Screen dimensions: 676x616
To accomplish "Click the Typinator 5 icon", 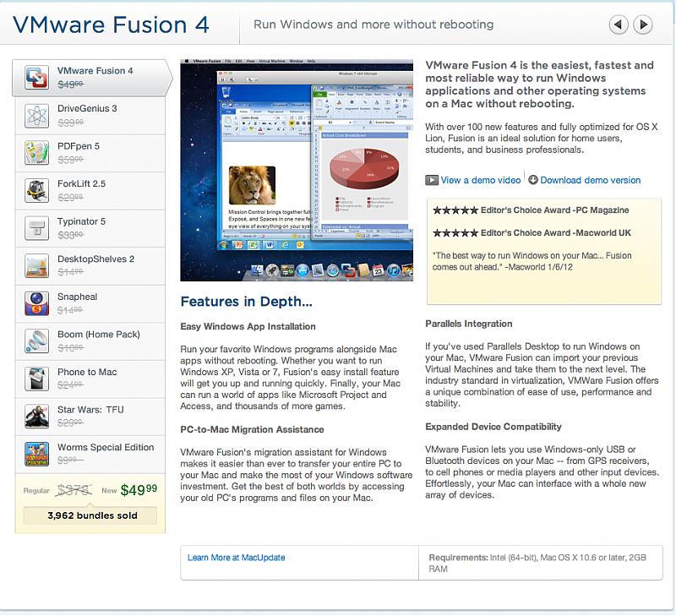I will tap(37, 228).
